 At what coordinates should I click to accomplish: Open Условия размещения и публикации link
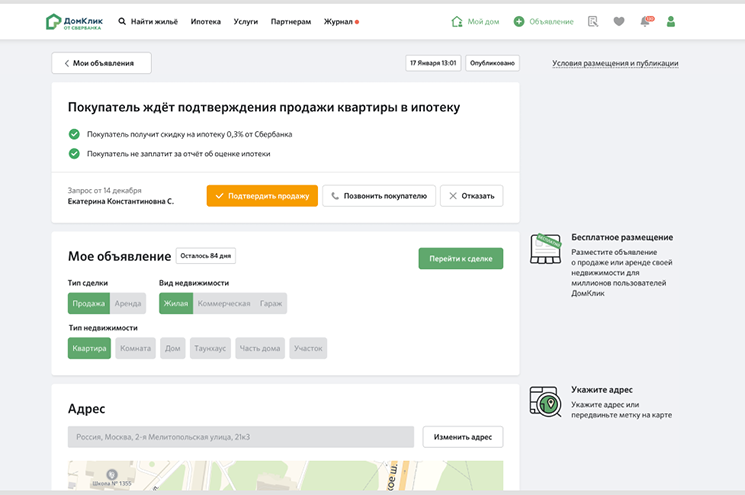coord(615,63)
